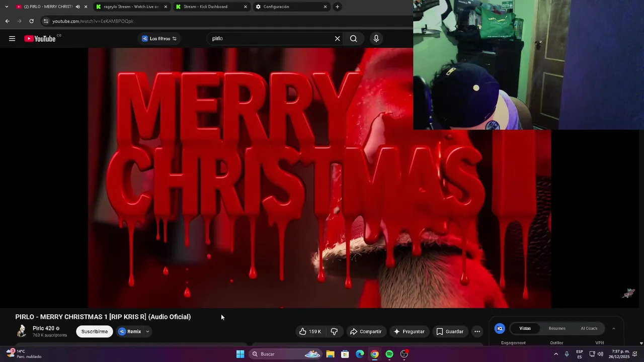Image resolution: width=644 pixels, height=362 pixels.
Task: Open the weather widget showing 14°C
Action: 24,354
